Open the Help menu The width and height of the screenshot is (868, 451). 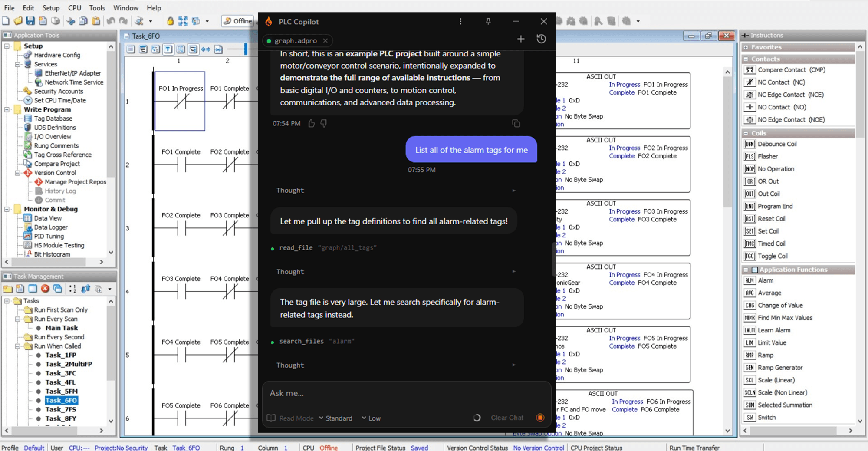pyautogui.click(x=154, y=8)
